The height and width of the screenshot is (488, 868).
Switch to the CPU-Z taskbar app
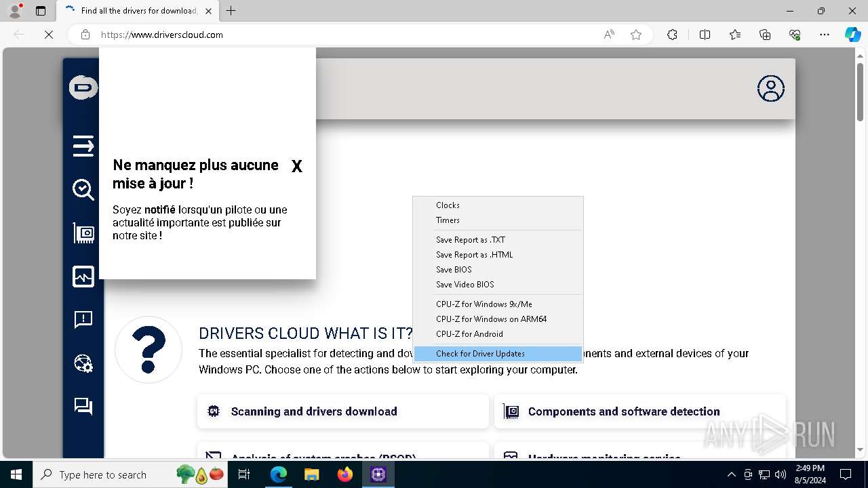click(378, 474)
